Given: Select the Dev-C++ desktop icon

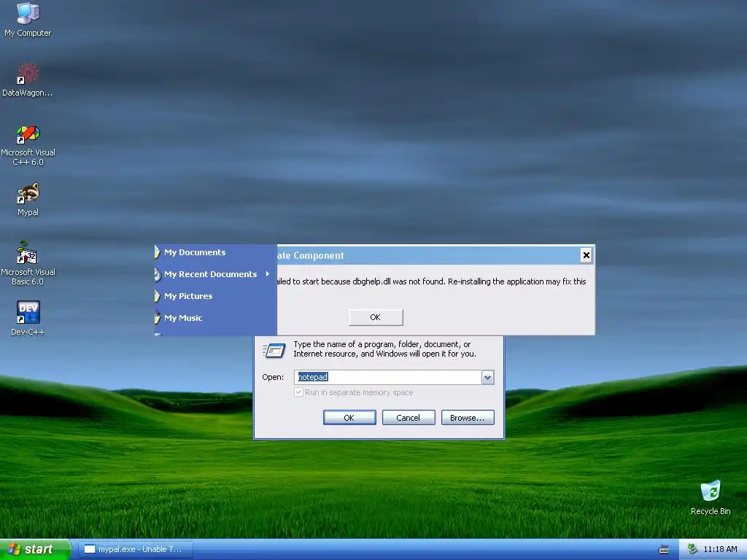Looking at the screenshot, I should [x=28, y=319].
